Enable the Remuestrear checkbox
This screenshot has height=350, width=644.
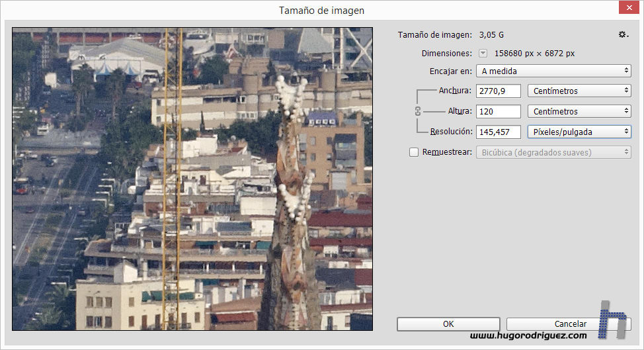(x=414, y=152)
